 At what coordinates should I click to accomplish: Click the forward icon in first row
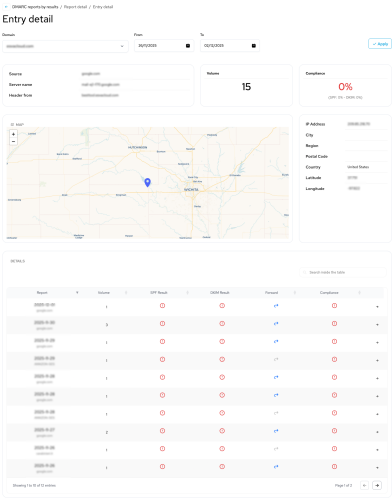tap(276, 306)
